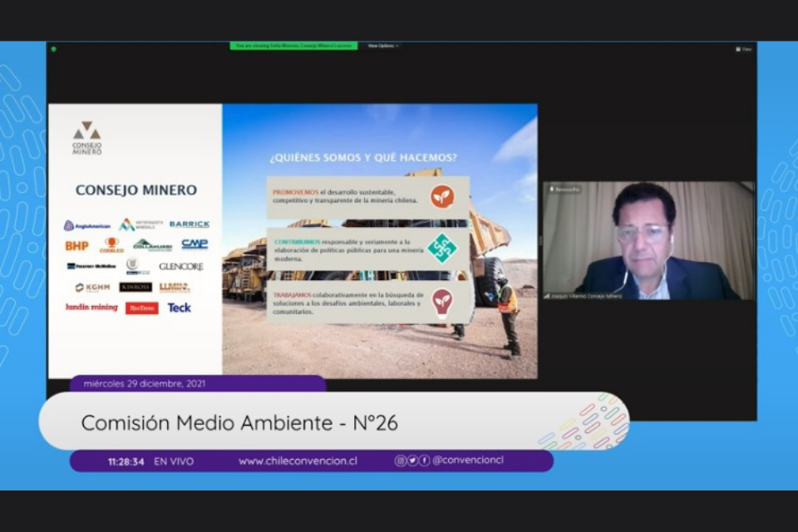
Task: Click the Consejo Minero triangle logo on the slide
Action: [x=87, y=138]
